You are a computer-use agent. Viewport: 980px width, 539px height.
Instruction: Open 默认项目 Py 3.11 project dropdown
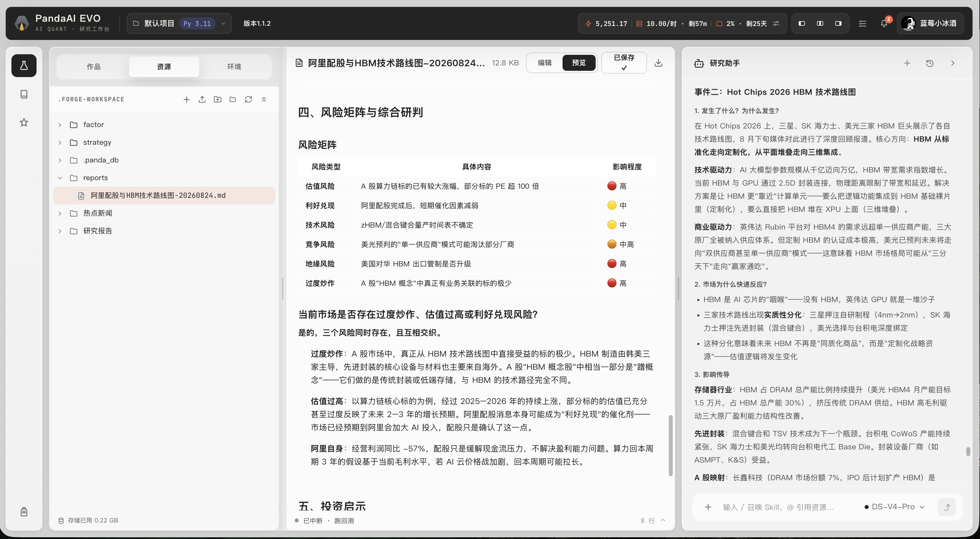click(179, 23)
